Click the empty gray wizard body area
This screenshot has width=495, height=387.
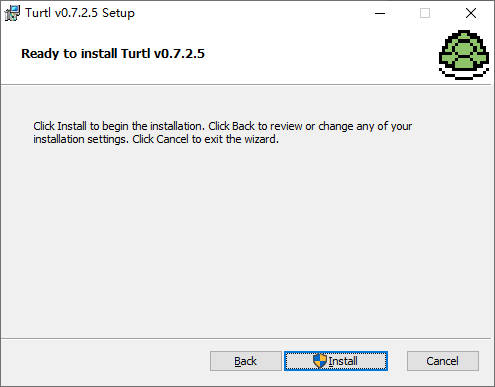click(247, 240)
